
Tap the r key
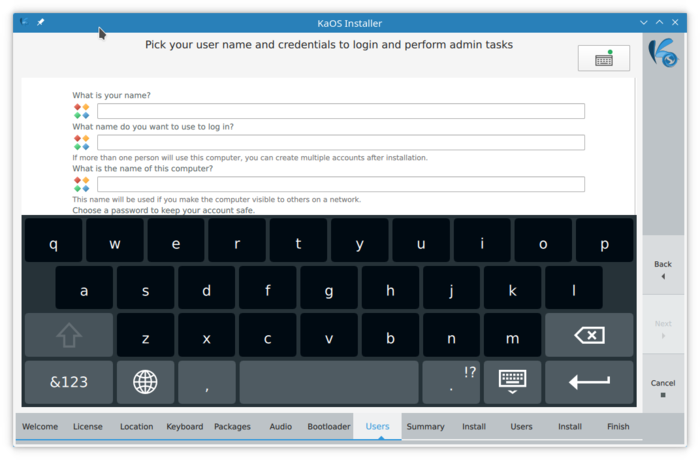(x=237, y=241)
